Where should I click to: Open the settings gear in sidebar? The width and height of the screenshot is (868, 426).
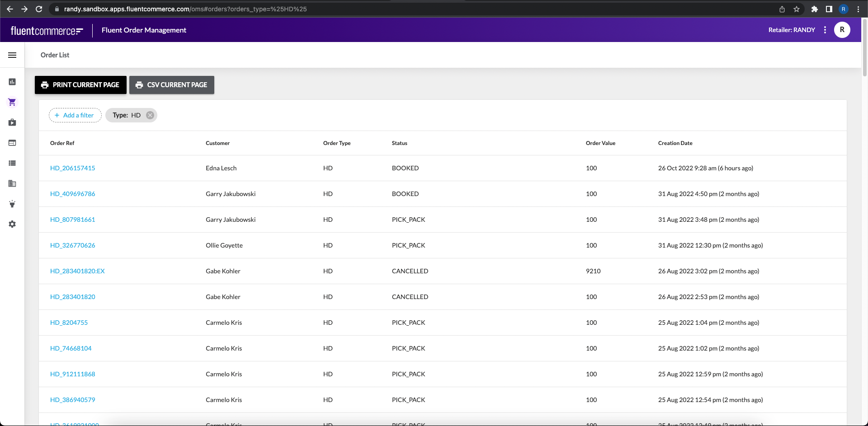(12, 224)
